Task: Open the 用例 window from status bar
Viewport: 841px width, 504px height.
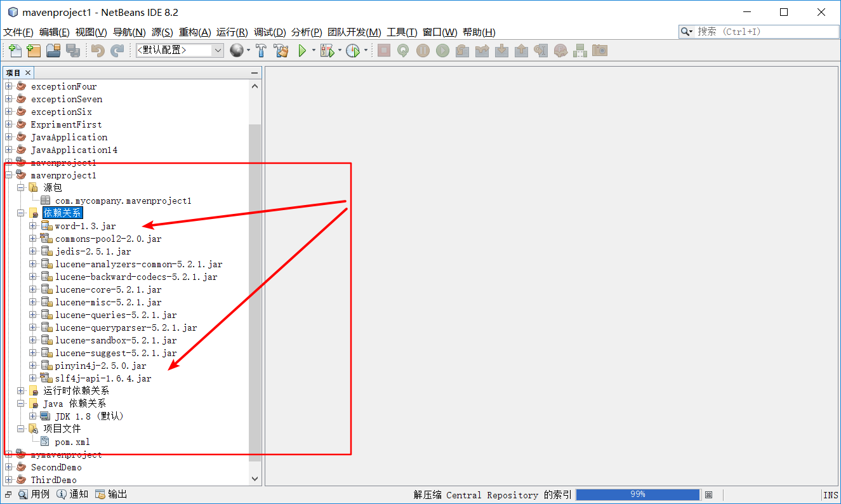Action: 34,494
